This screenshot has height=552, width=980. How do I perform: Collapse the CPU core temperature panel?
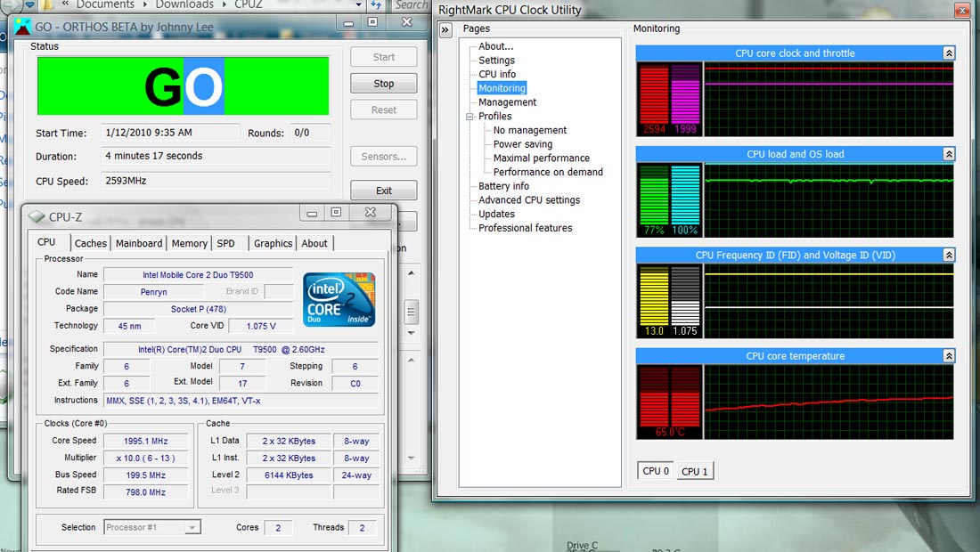(x=949, y=356)
